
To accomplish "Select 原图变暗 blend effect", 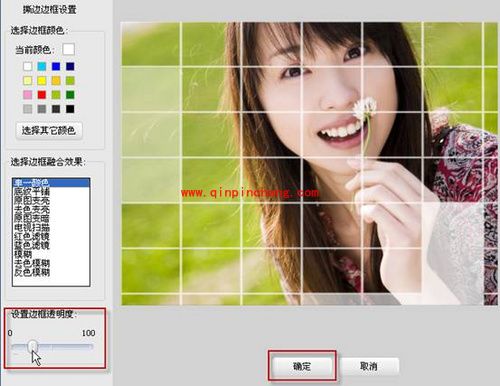I will (x=51, y=218).
